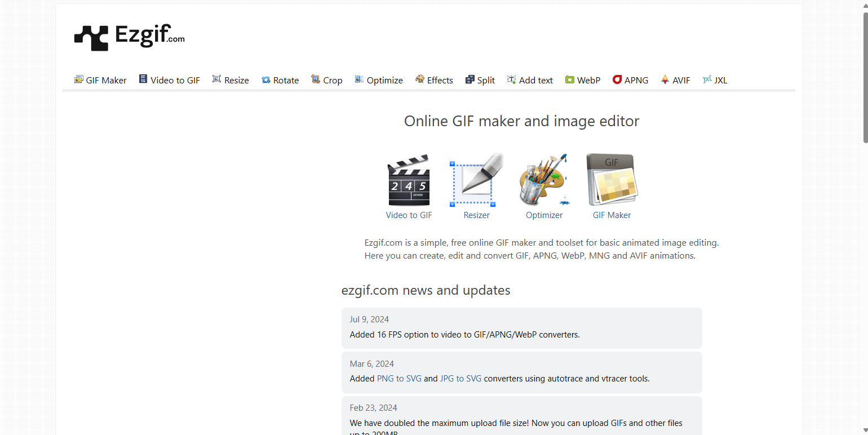Screen dimensions: 868x435
Task: Click the 'Here you can create, edit and convert' line
Action: pyautogui.click(x=530, y=256)
